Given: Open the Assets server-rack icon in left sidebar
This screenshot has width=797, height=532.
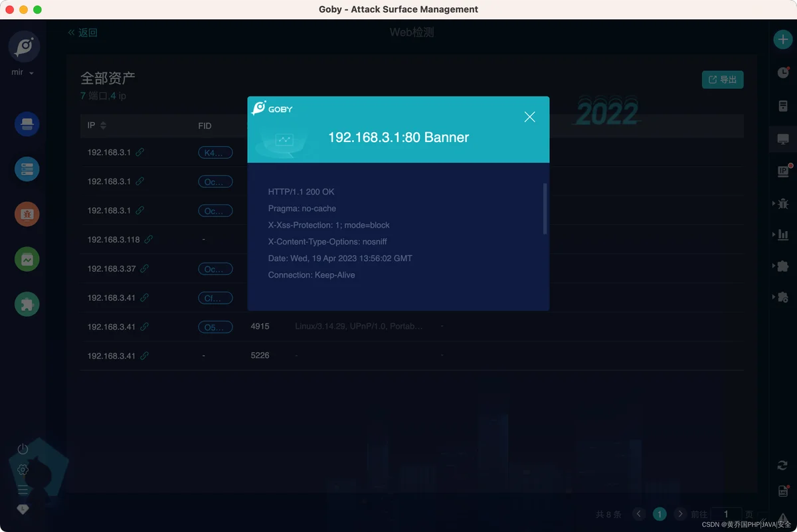Looking at the screenshot, I should [x=27, y=169].
